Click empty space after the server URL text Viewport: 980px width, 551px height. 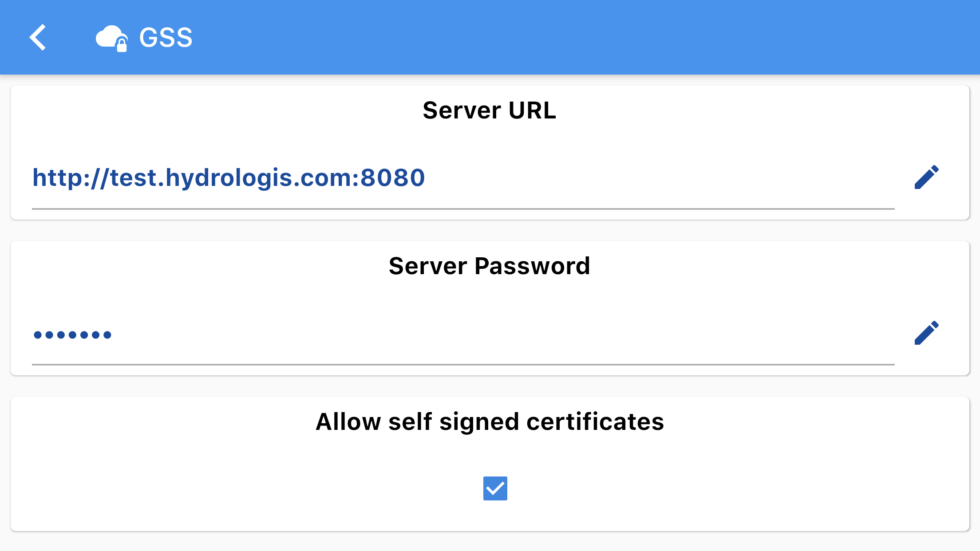[657, 178]
